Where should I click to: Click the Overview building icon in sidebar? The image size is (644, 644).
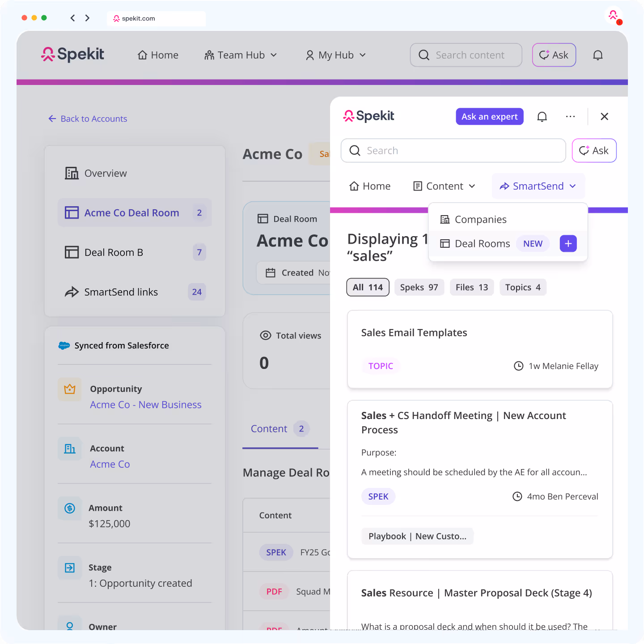tap(72, 173)
